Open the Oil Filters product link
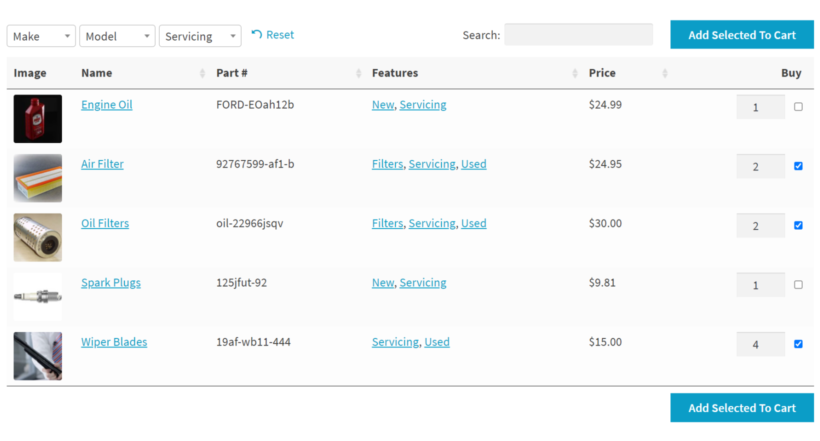The height and width of the screenshot is (441, 820). 105,223
